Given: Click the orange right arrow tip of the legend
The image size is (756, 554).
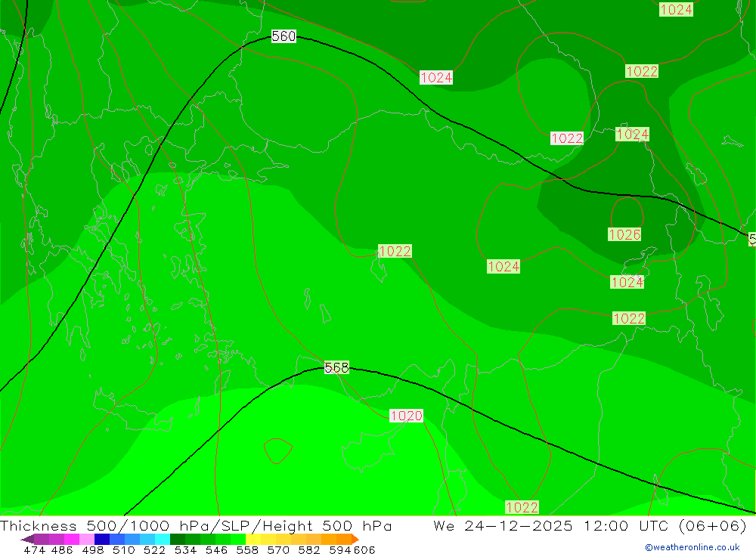Looking at the screenshot, I should pyautogui.click(x=355, y=540).
